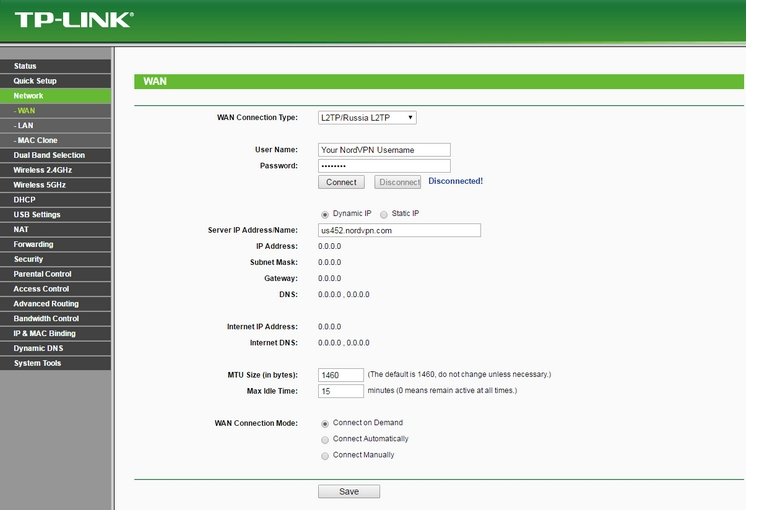The image size is (779, 512).
Task: Expand the WAN Connection Type dropdown
Action: (x=367, y=118)
